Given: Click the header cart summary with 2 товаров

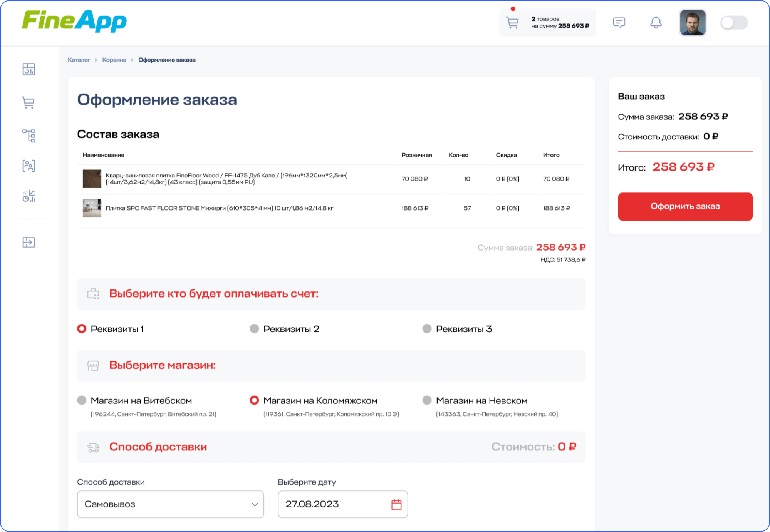Looking at the screenshot, I should pyautogui.click(x=547, y=23).
